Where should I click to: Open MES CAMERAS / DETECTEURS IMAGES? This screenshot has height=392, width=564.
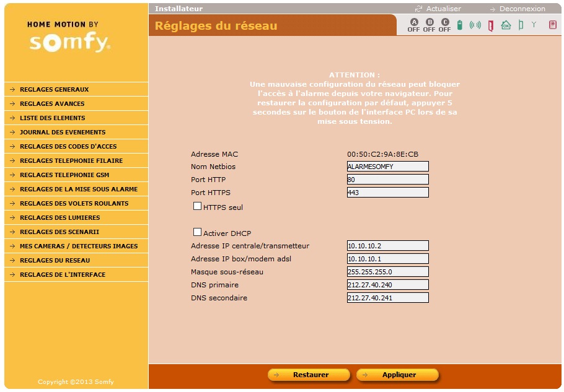(78, 246)
